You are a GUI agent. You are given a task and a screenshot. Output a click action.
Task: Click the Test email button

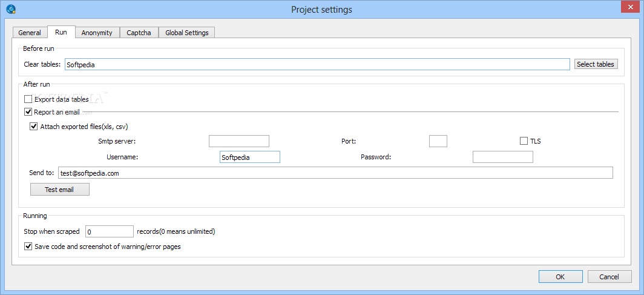coord(59,190)
